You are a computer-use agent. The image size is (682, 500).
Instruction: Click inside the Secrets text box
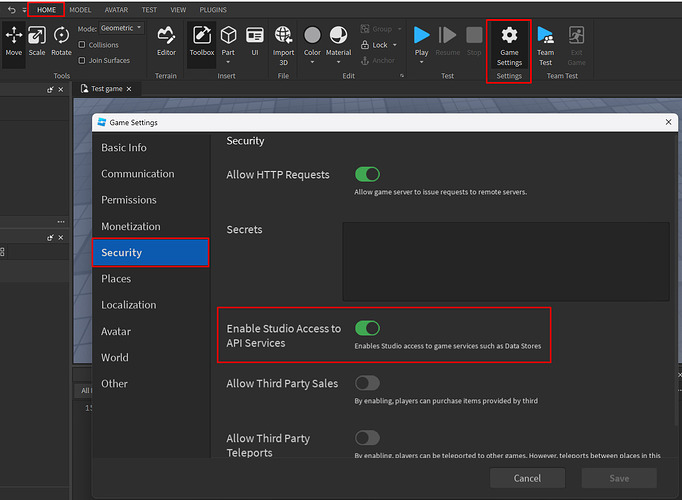pyautogui.click(x=505, y=261)
